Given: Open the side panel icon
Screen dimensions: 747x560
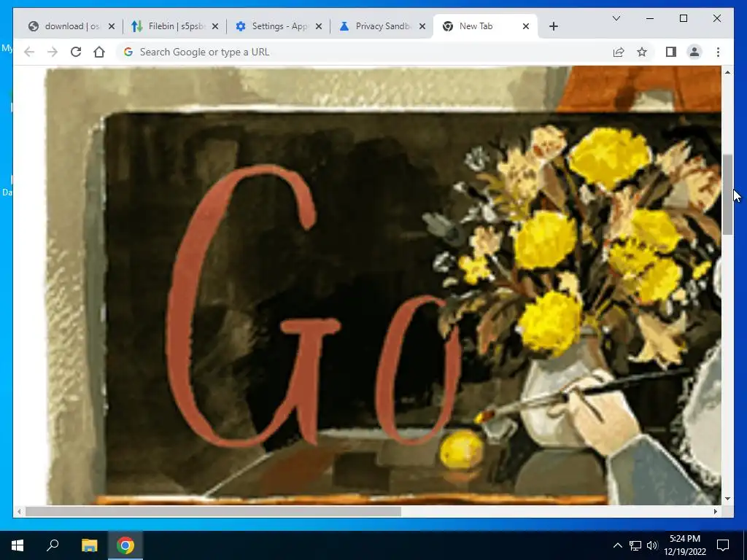Looking at the screenshot, I should click(671, 52).
